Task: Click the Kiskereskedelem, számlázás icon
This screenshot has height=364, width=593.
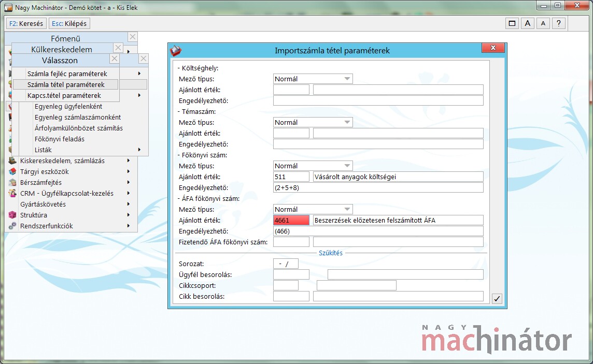Action: click(x=12, y=161)
